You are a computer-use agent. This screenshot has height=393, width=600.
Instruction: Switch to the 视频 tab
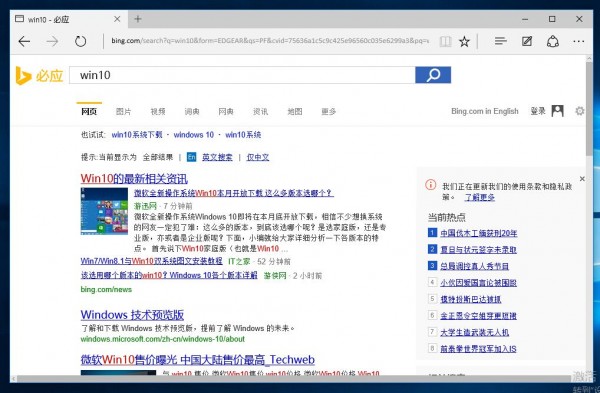click(158, 111)
